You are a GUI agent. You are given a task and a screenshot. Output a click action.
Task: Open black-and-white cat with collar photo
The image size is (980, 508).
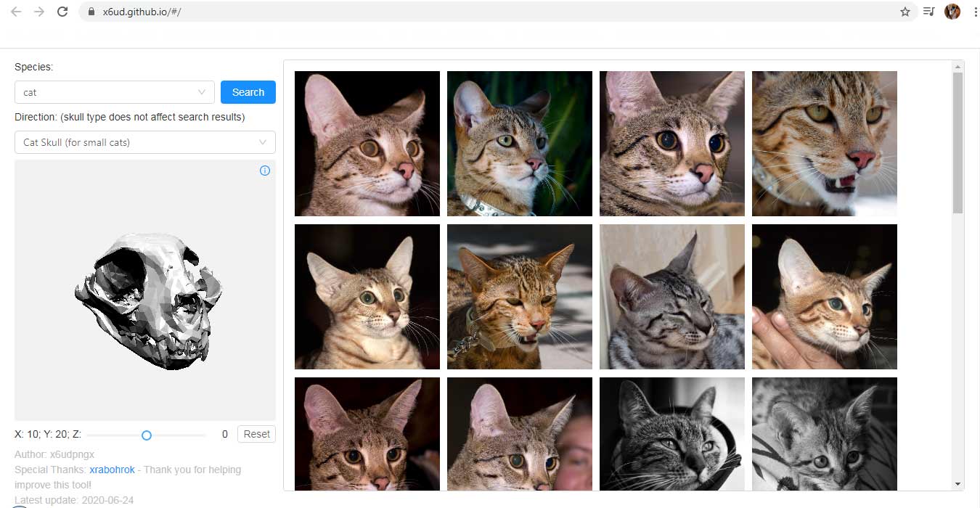(672, 434)
